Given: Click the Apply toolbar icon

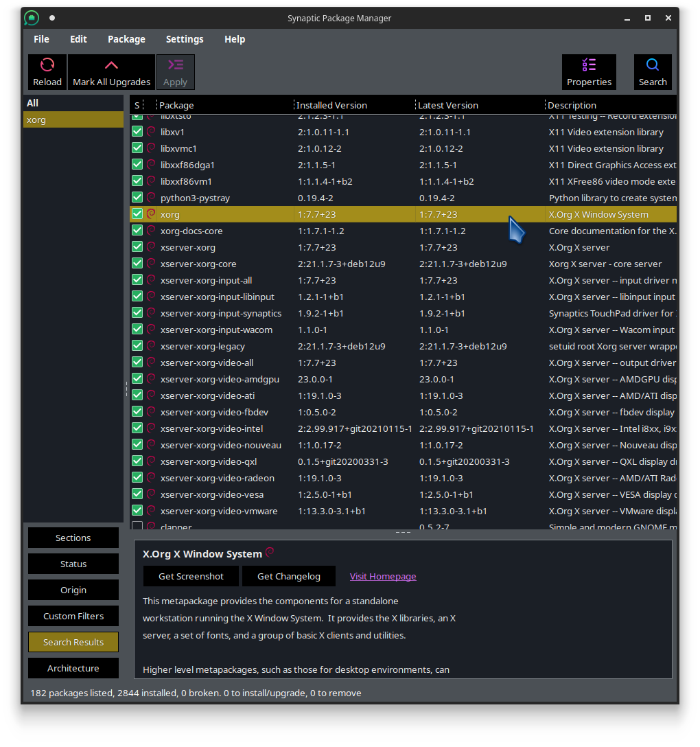Looking at the screenshot, I should (175, 65).
